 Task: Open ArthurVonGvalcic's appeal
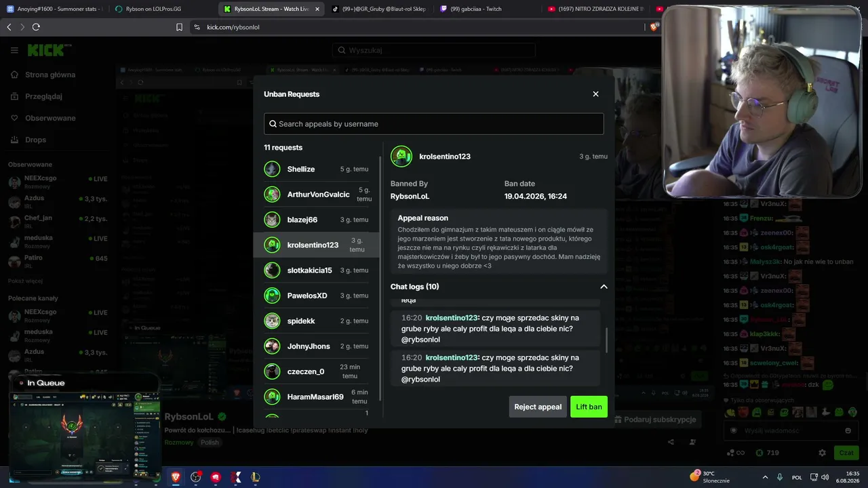316,195
